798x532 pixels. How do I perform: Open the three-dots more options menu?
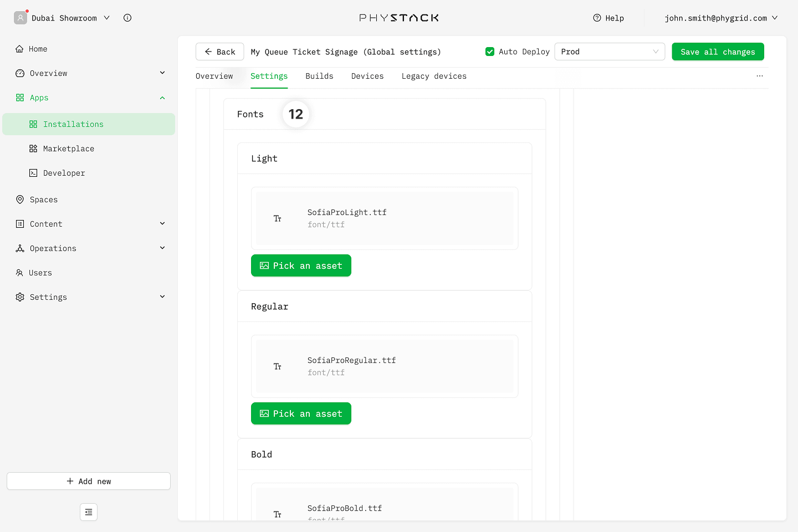(x=759, y=76)
